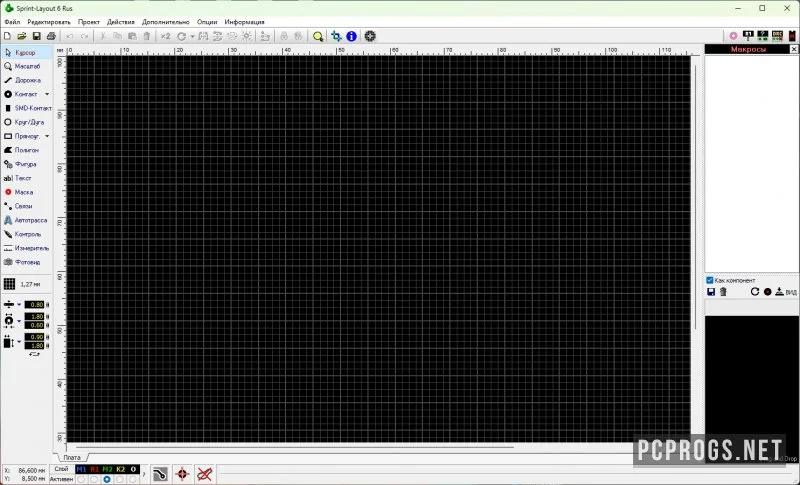
Task: Activate layer O radio button
Action: (x=133, y=480)
